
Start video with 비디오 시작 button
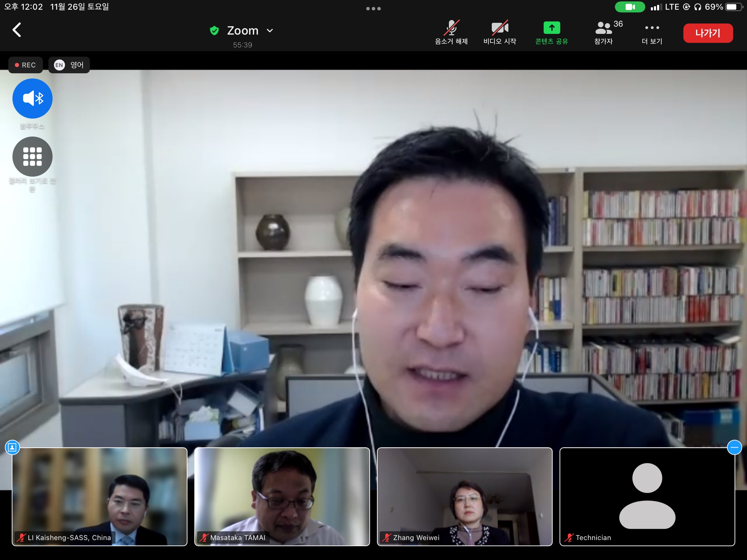click(500, 32)
